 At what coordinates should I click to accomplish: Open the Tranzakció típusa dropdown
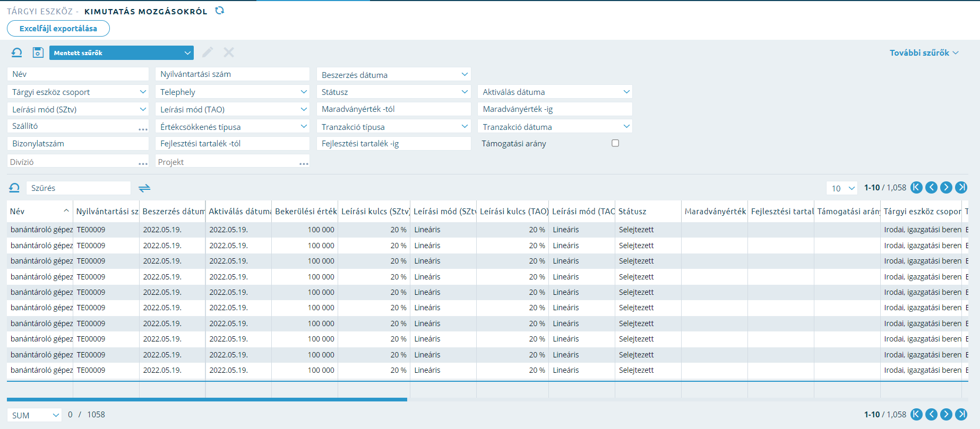pyautogui.click(x=393, y=127)
